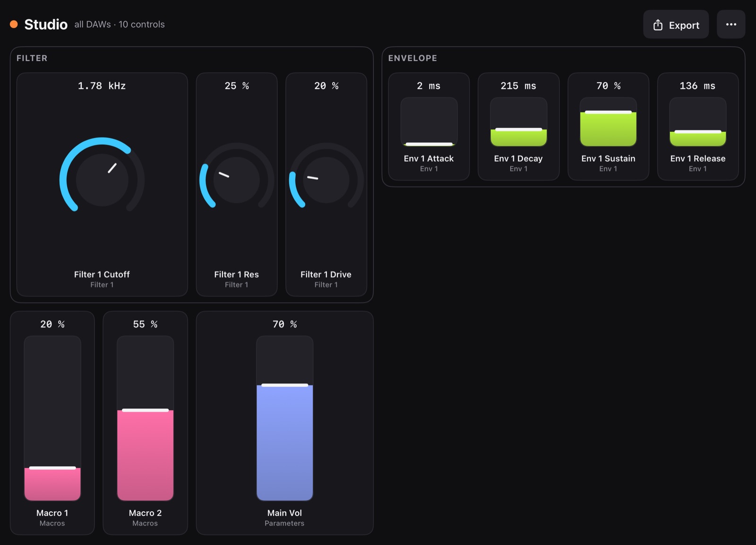Click the Macro 2 fader
The width and height of the screenshot is (756, 545).
145,418
